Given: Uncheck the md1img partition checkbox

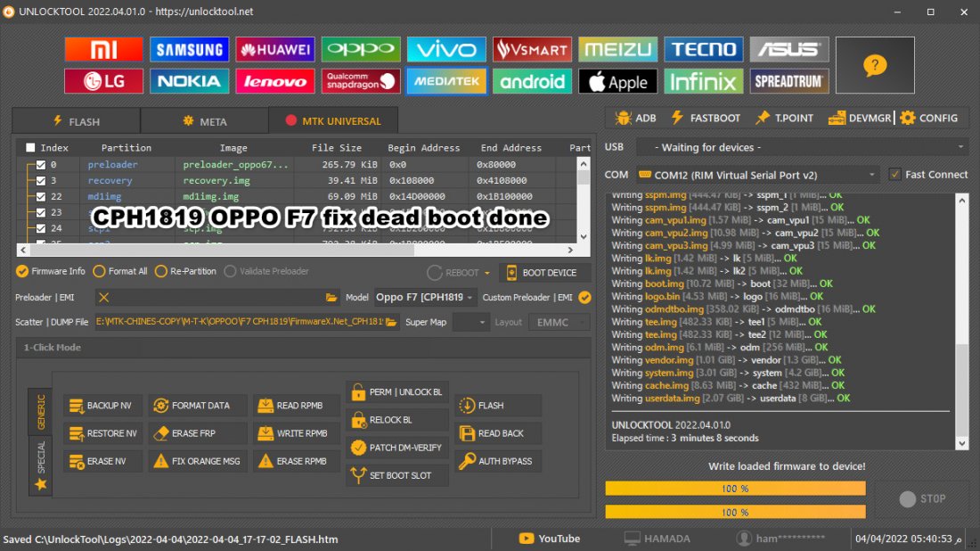Looking at the screenshot, I should [41, 196].
